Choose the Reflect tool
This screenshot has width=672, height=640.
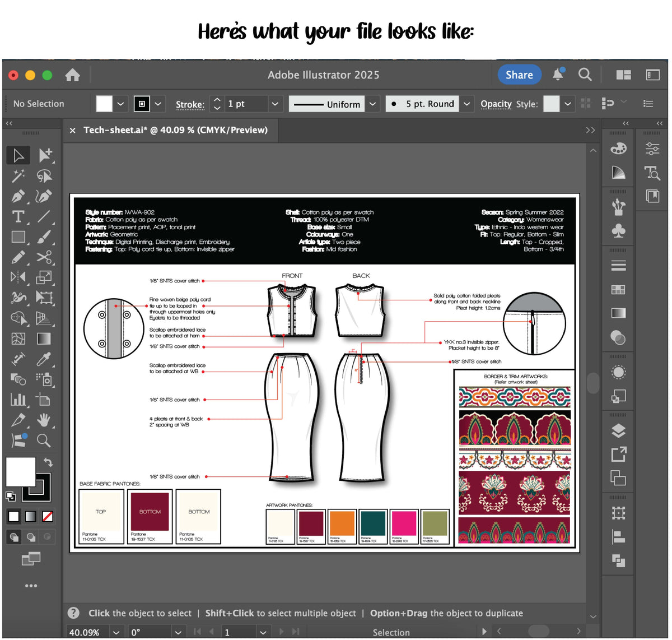18,277
